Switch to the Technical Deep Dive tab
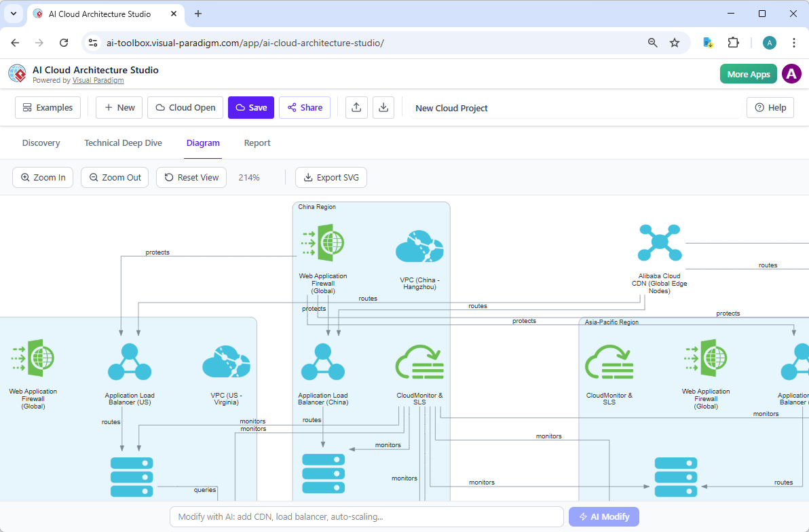Screen dimensions: 809x532 pos(123,142)
